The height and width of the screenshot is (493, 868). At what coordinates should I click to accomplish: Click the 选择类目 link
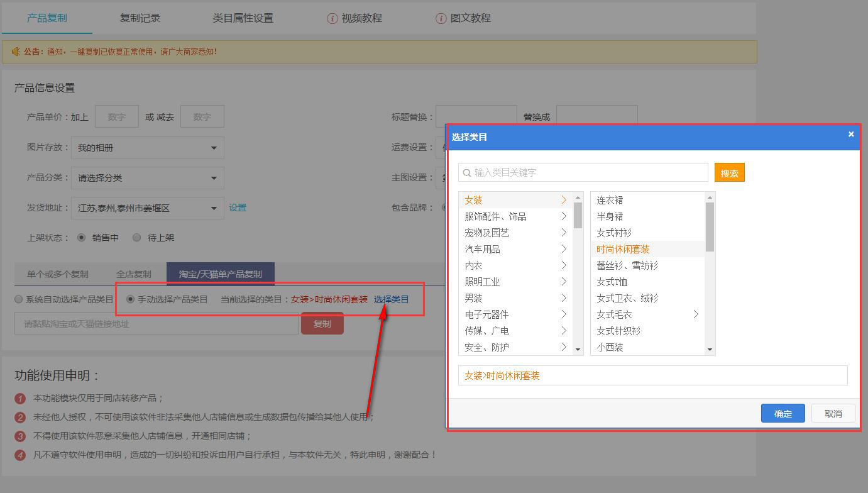coord(392,299)
